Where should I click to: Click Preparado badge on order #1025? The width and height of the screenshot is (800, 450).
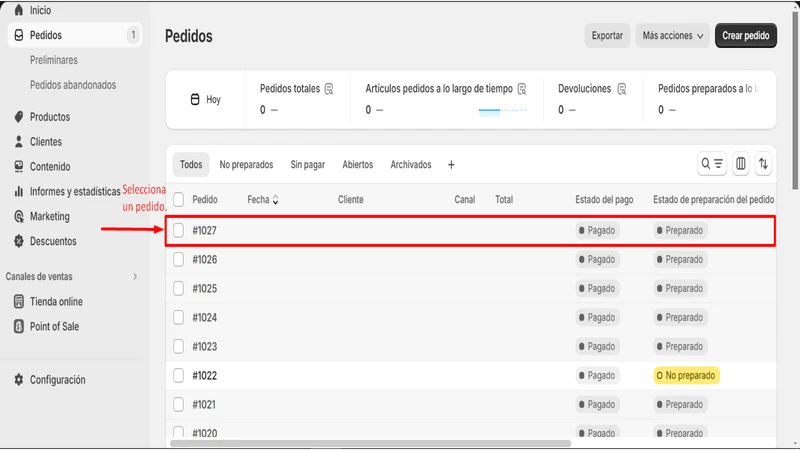(680, 289)
